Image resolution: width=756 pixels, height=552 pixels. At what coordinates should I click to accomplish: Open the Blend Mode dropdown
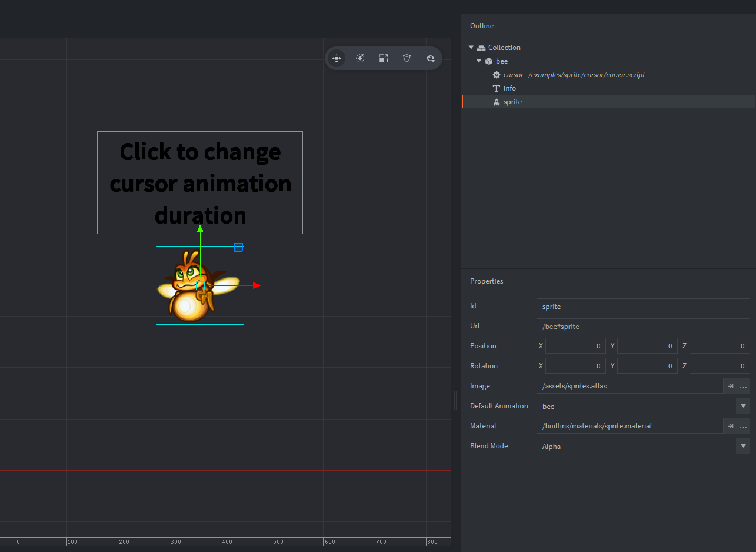coord(743,446)
